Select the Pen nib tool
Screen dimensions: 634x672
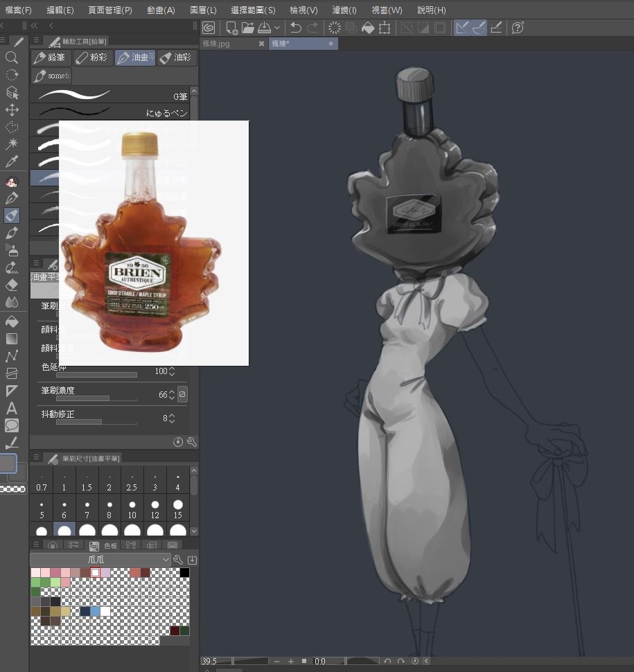(x=12, y=198)
